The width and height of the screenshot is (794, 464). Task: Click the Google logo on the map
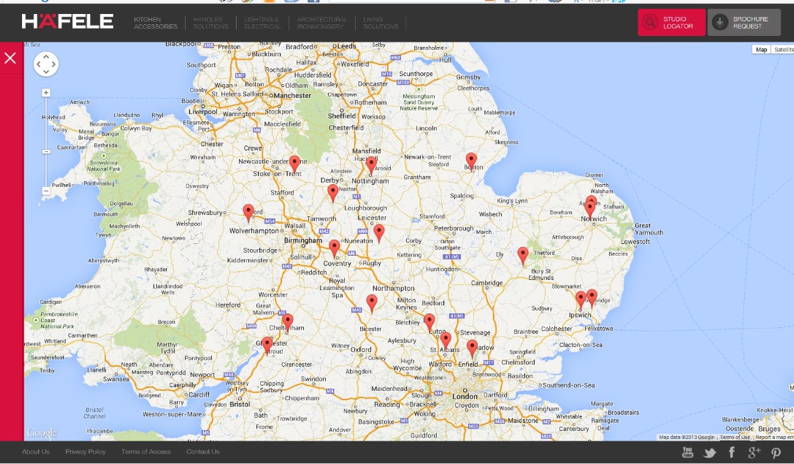(x=42, y=433)
